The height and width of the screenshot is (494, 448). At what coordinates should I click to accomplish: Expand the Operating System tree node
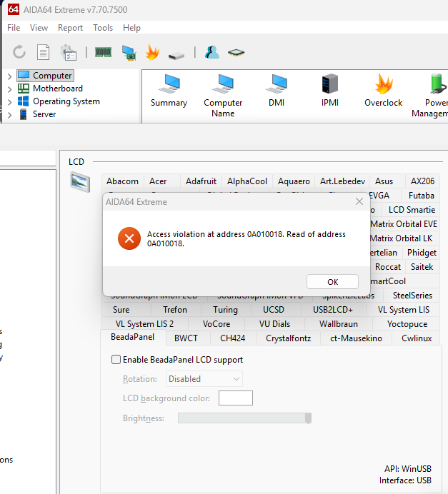(x=9, y=102)
